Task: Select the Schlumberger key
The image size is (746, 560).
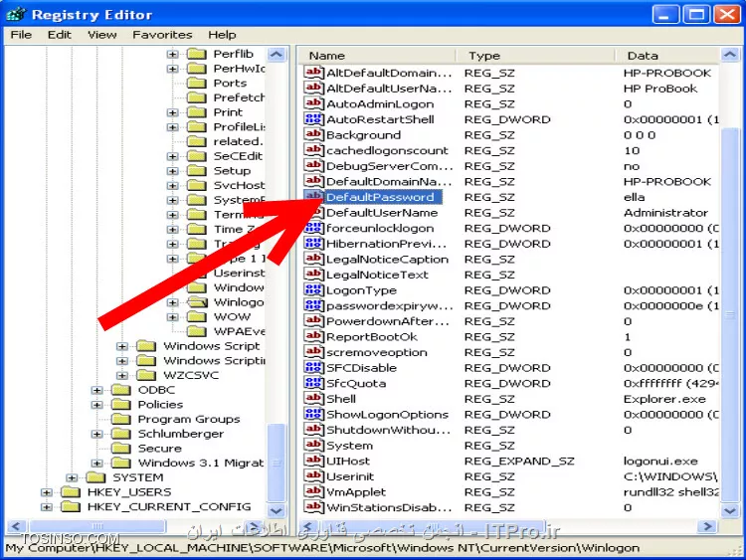Action: click(180, 434)
